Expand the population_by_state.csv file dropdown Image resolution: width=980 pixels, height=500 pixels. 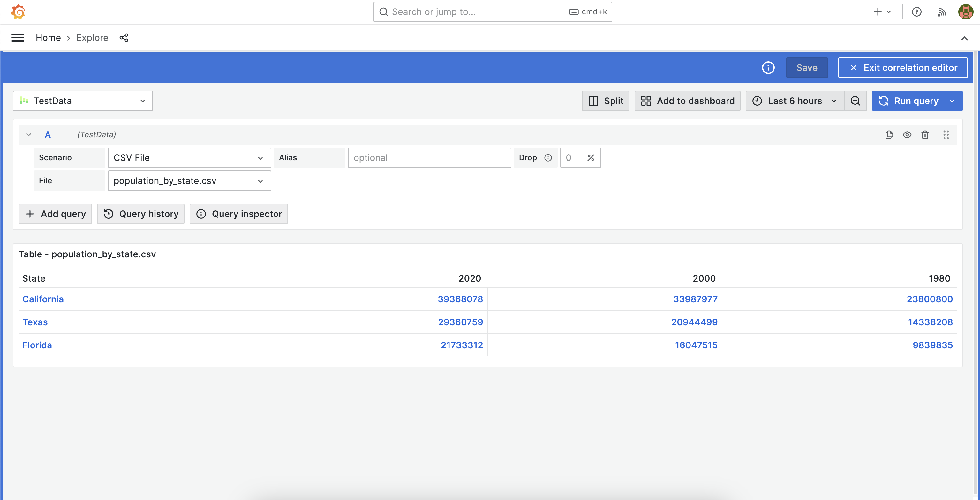(x=260, y=180)
